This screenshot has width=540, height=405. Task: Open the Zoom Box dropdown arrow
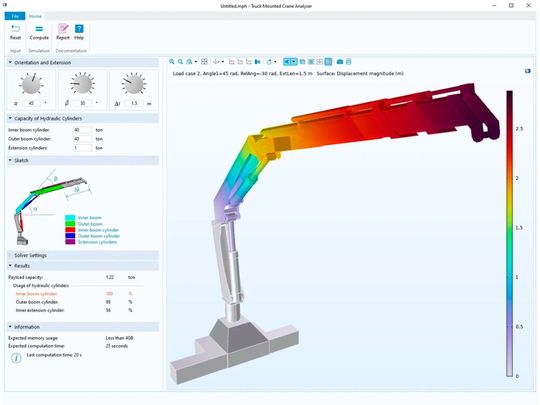click(196, 62)
